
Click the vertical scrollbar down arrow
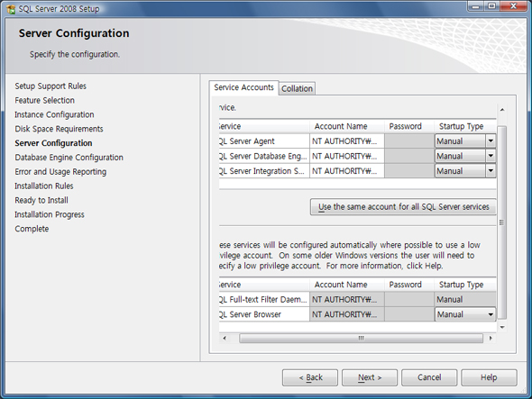click(x=502, y=327)
